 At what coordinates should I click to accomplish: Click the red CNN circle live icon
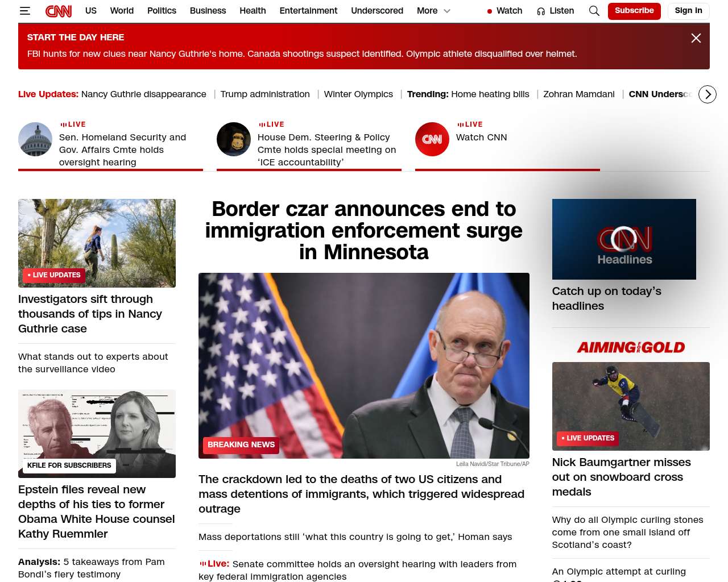432,139
